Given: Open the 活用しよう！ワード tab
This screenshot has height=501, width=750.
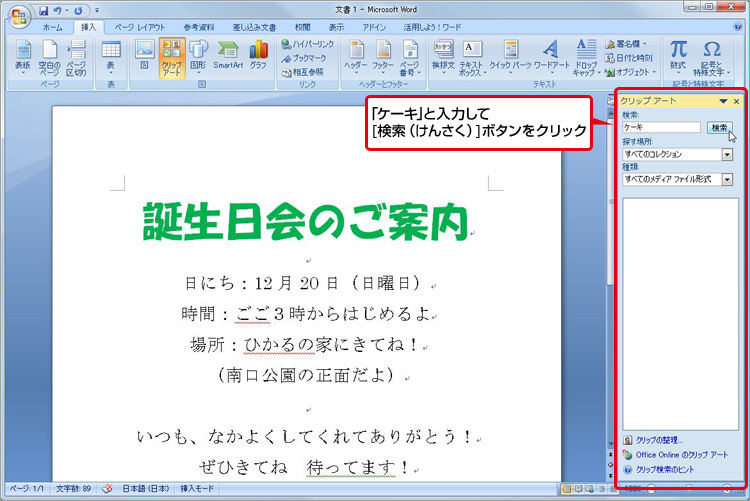Looking at the screenshot, I should [432, 27].
